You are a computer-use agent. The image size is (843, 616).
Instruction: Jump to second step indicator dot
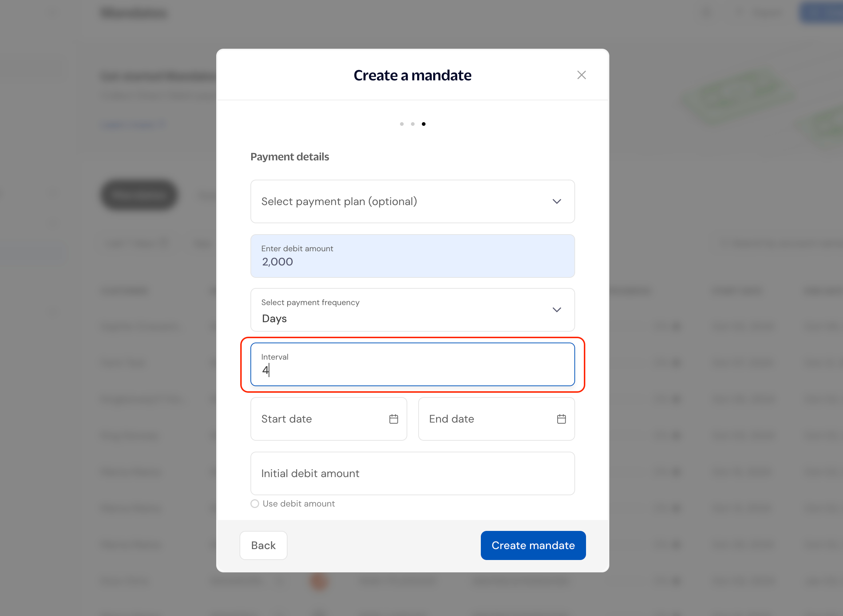click(412, 124)
